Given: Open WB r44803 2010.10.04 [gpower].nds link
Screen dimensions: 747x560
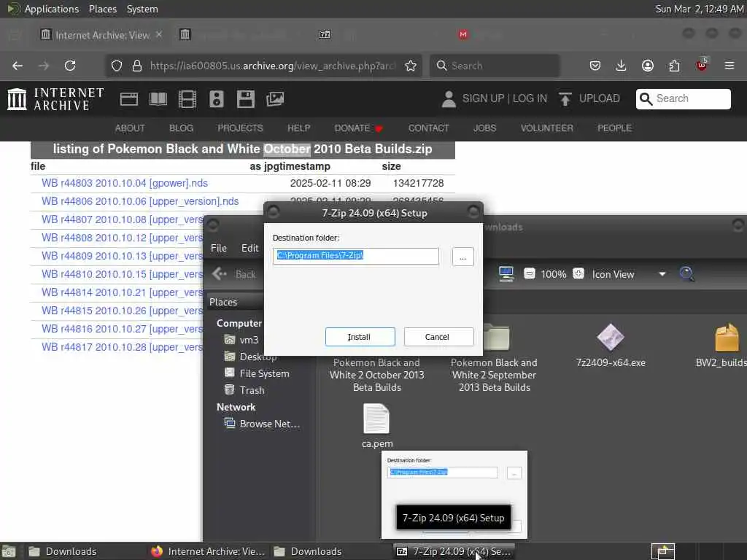Looking at the screenshot, I should (x=125, y=183).
